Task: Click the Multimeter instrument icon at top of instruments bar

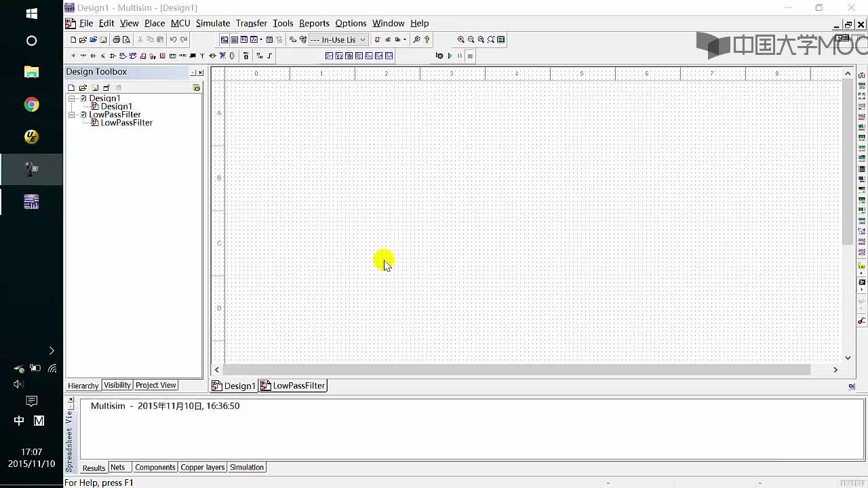Action: click(x=862, y=75)
